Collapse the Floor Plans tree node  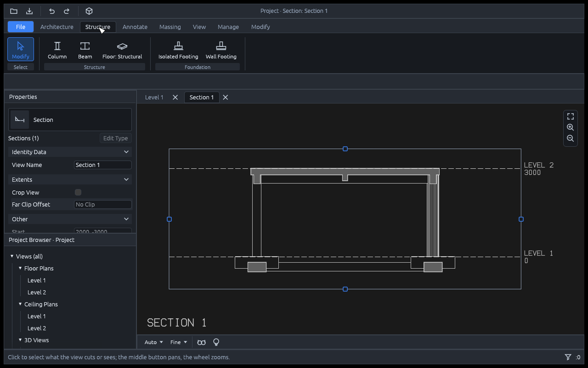(20, 268)
